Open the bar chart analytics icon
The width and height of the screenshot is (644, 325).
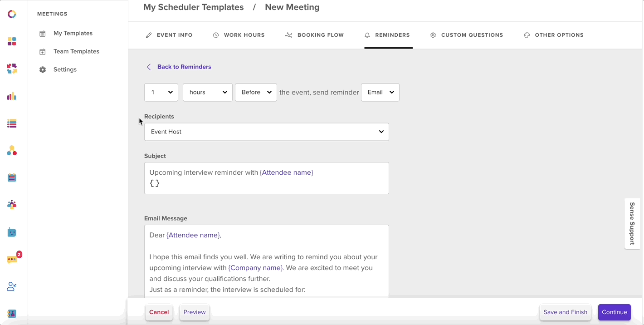12,96
